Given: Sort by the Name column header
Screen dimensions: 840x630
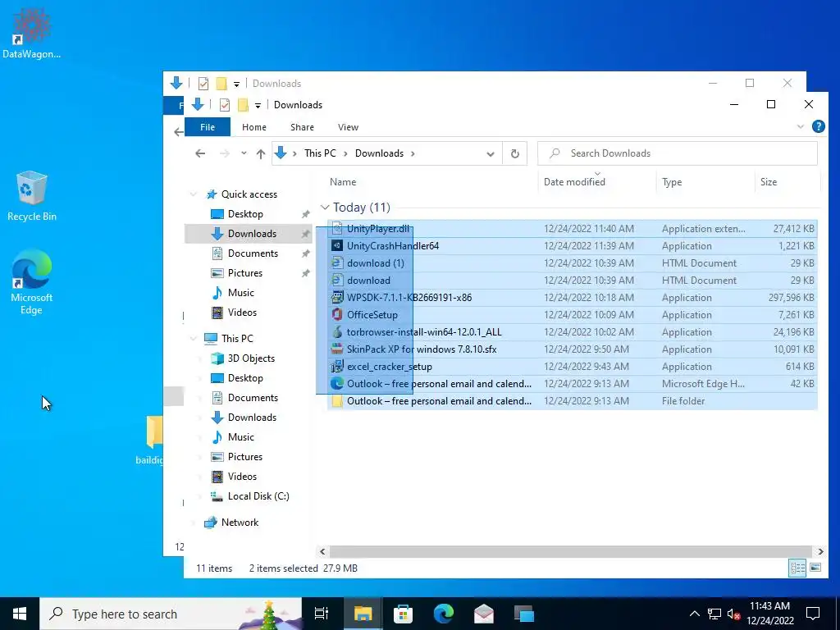Looking at the screenshot, I should (x=343, y=182).
